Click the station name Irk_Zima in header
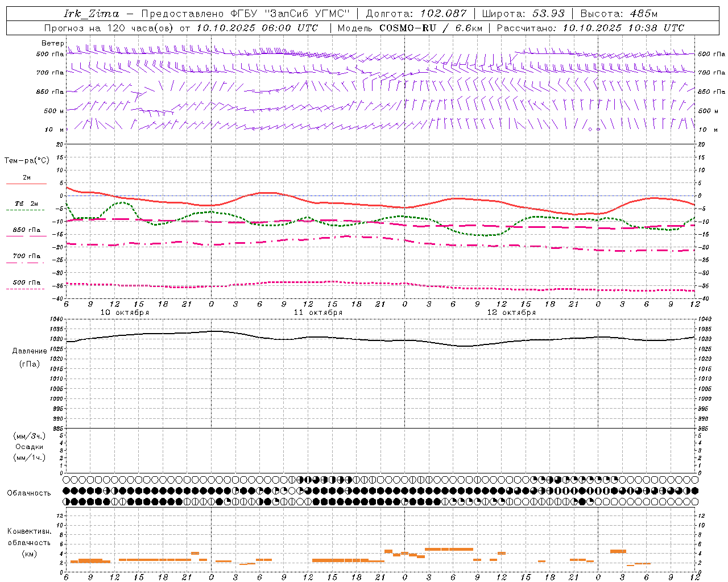 (92, 14)
